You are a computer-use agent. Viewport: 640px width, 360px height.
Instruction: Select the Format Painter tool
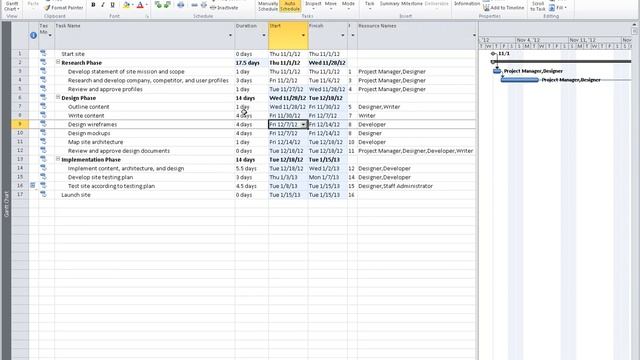(x=64, y=8)
